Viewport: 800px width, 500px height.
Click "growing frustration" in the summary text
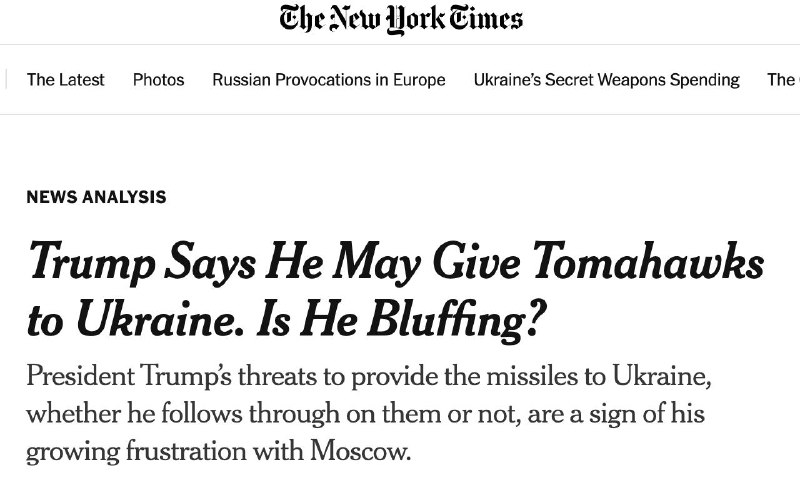pyautogui.click(x=124, y=450)
